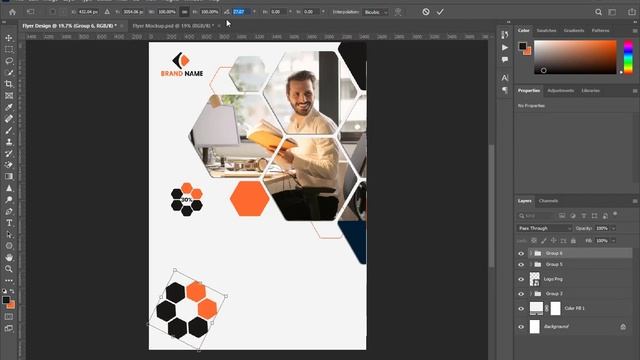Screen dimensions: 640x360
Task: Click the Share icon at top right
Action: [x=632, y=12]
